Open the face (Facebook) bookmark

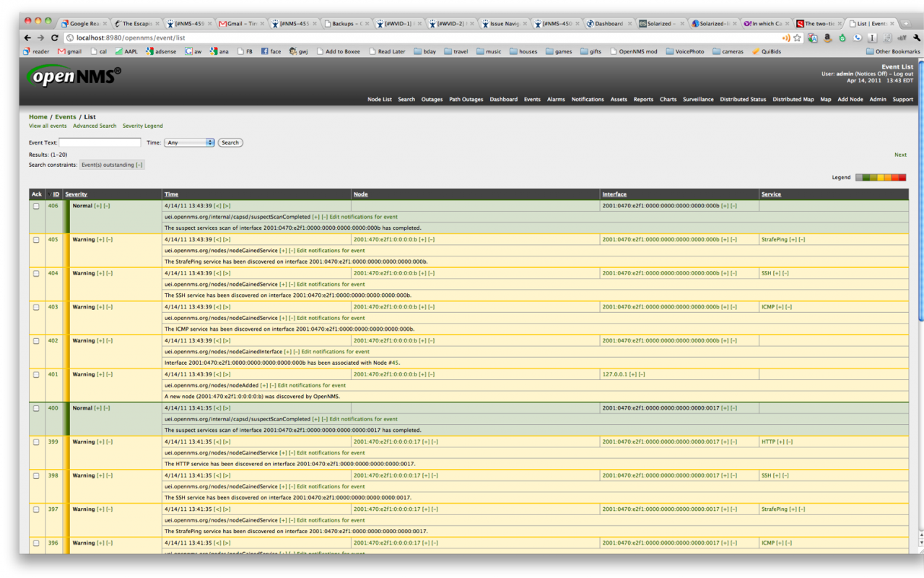pyautogui.click(x=271, y=51)
